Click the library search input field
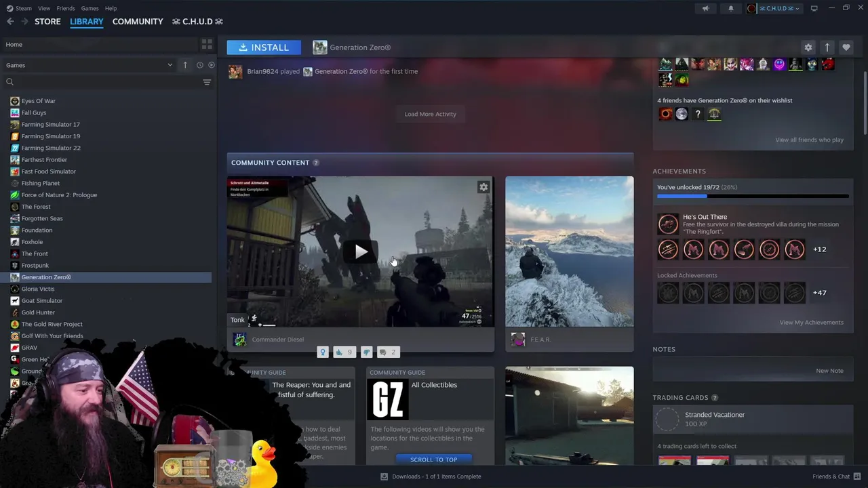This screenshot has height=488, width=868. (x=107, y=82)
